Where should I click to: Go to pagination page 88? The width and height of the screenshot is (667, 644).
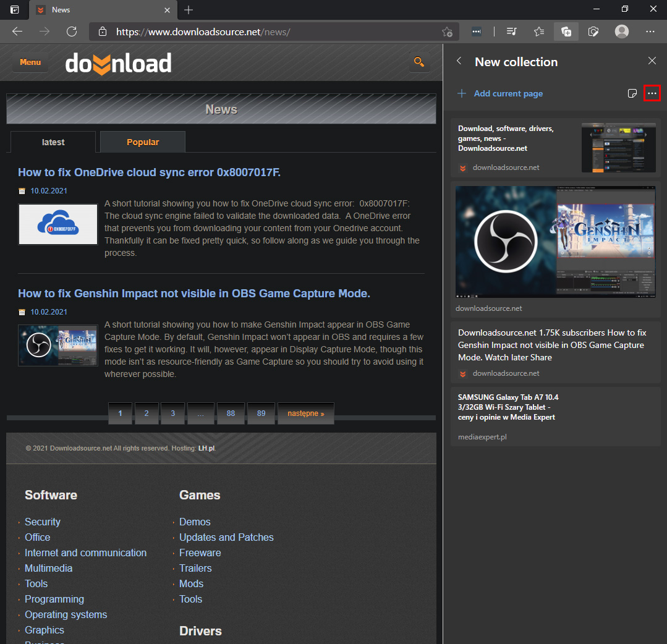click(231, 413)
